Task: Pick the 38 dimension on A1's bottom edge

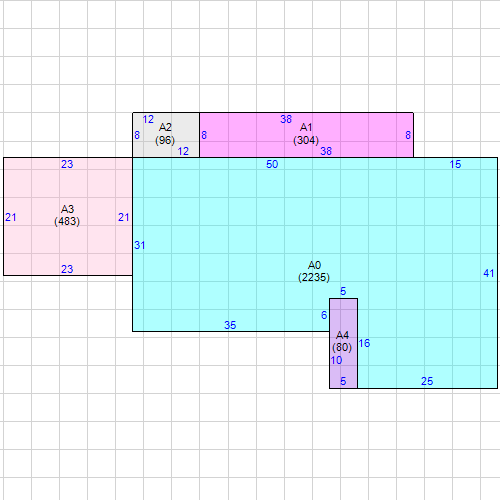Action: click(326, 151)
